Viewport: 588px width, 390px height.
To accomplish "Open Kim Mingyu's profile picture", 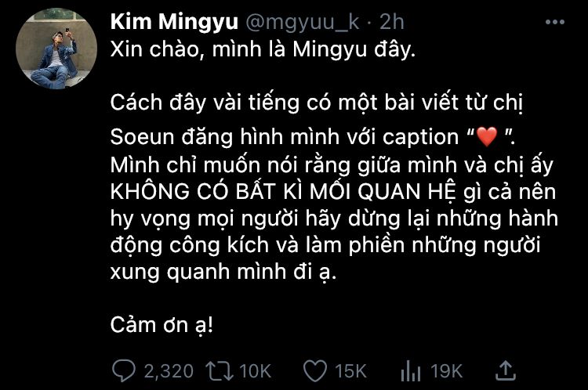I will click(x=56, y=49).
